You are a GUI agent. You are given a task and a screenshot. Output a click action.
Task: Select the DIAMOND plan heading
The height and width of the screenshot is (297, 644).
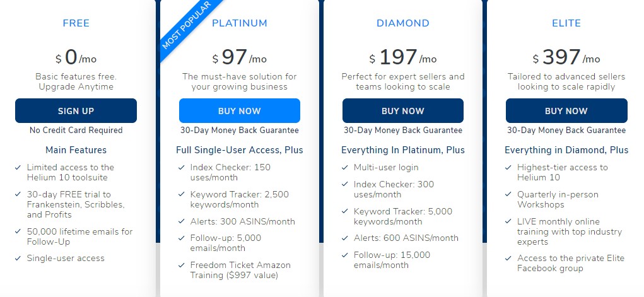403,23
